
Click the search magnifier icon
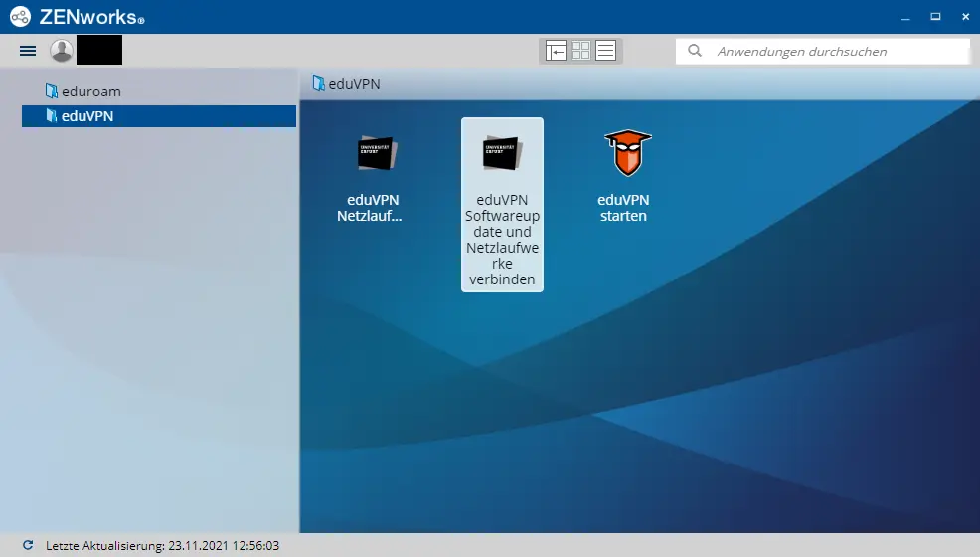pyautogui.click(x=695, y=51)
